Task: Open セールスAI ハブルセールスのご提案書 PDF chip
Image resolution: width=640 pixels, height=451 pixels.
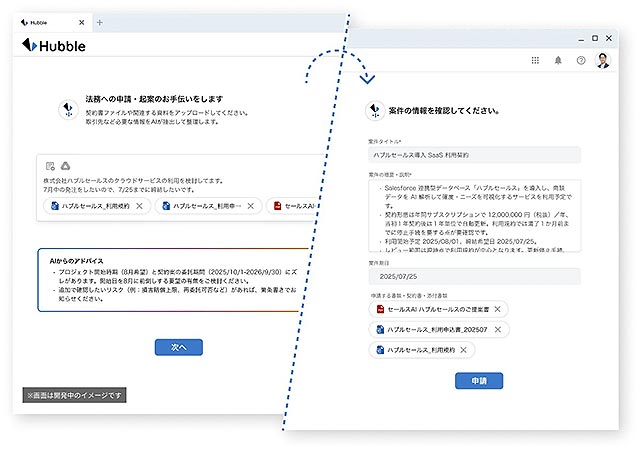Action: click(x=438, y=309)
